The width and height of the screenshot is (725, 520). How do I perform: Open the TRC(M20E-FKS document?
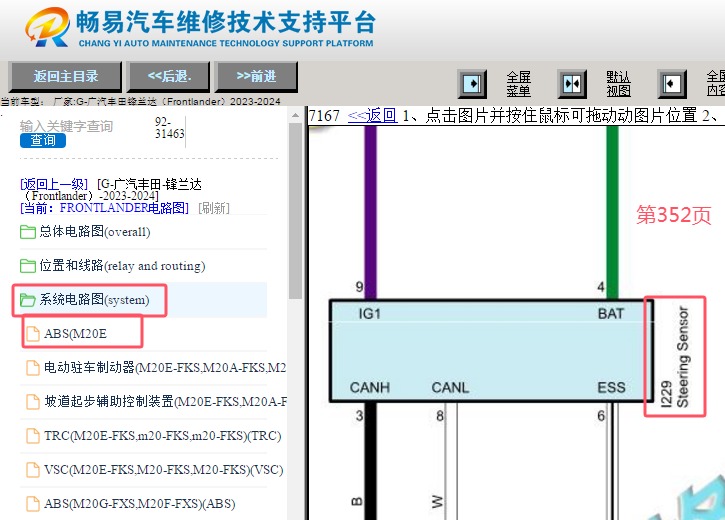point(163,436)
